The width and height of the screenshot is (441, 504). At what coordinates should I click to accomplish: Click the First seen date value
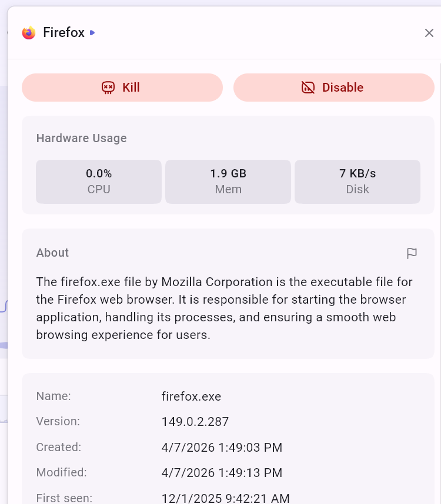pos(225,498)
